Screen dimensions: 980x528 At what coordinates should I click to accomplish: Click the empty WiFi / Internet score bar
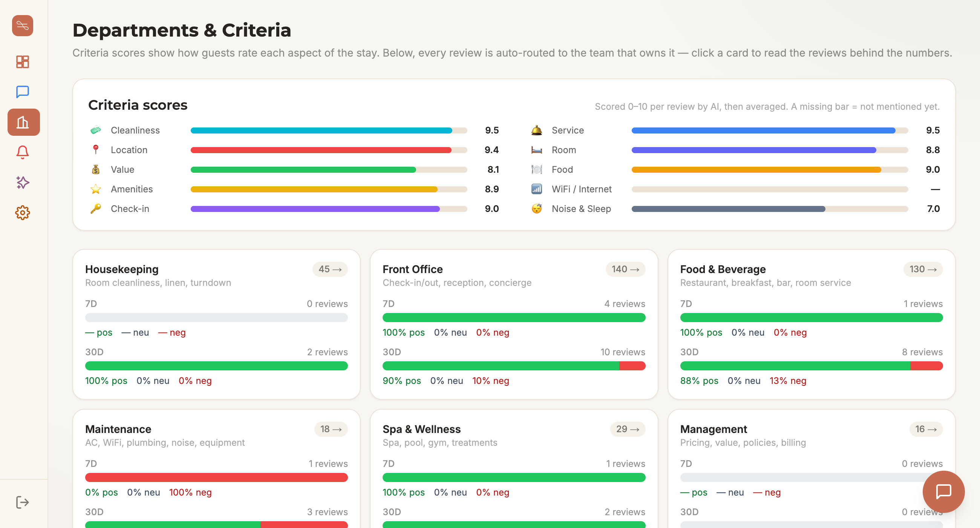coord(770,189)
